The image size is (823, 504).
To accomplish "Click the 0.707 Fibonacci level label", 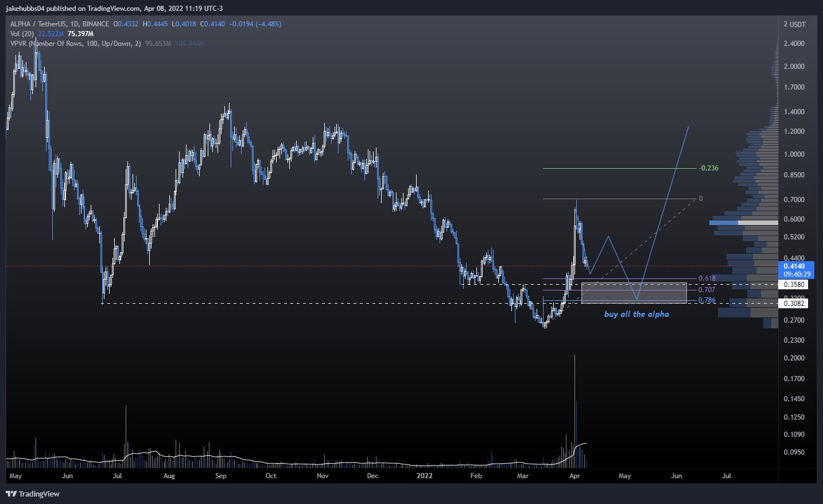I will (706, 290).
